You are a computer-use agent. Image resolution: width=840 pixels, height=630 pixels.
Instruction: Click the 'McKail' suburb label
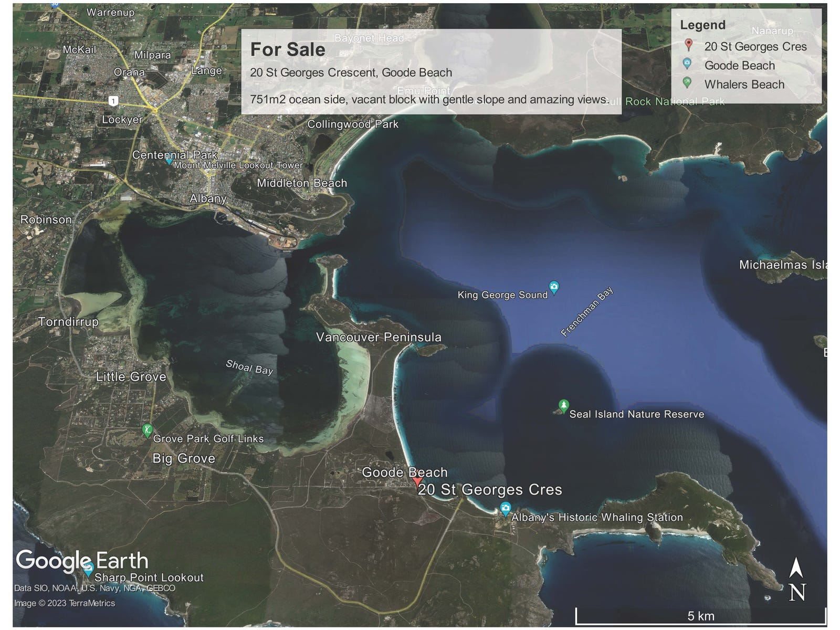coord(79,49)
